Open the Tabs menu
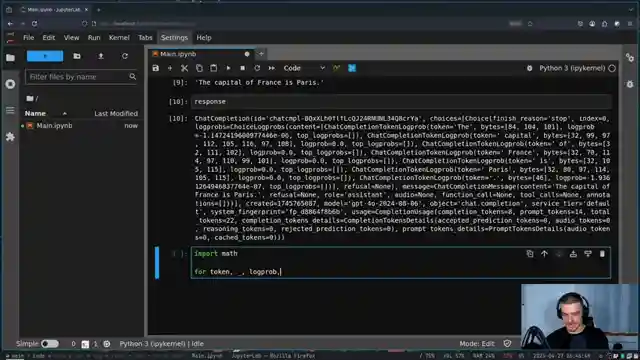This screenshot has width=640, height=360. coord(145,38)
